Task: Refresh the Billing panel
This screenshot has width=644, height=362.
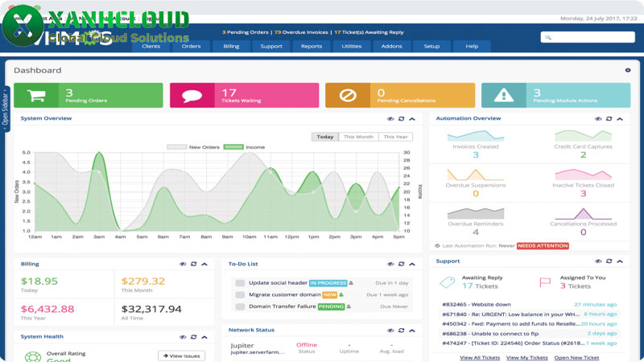Action: [193, 264]
